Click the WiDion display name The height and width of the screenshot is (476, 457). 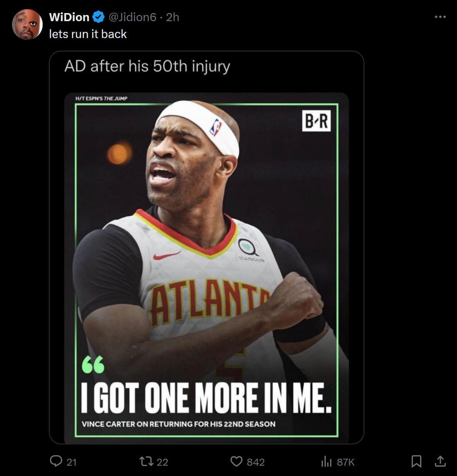69,17
